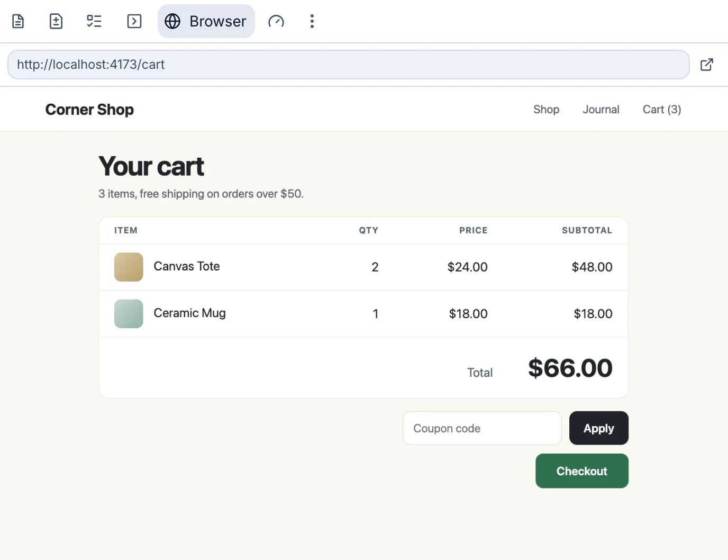
Task: Open the terminal play panel icon
Action: 134,21
